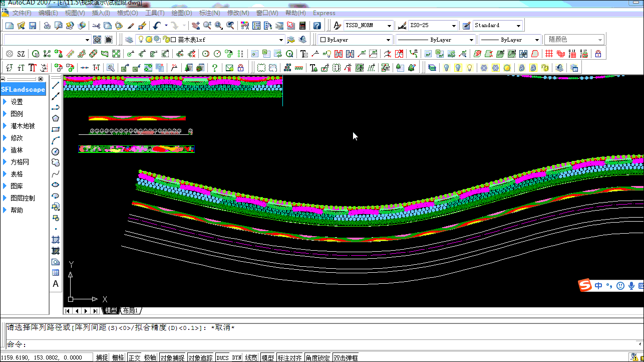Toggle 栅格 grid display in status bar

118,357
